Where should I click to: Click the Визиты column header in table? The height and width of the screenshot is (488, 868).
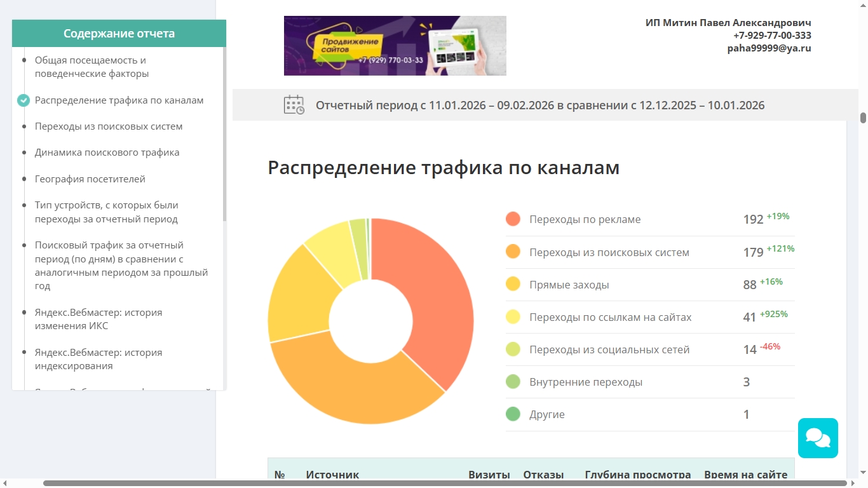489,475
